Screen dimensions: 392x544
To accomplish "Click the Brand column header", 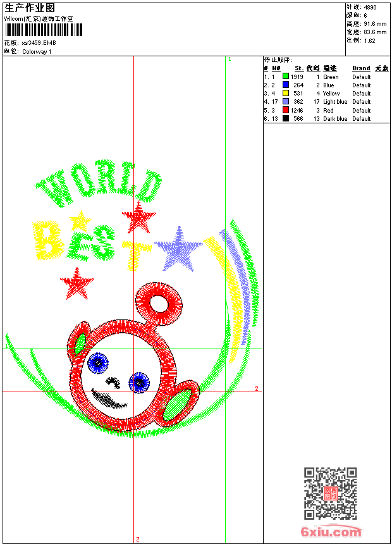I will tap(361, 68).
